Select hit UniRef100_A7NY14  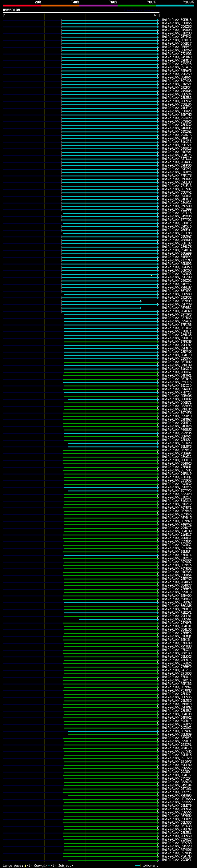click(176, 393)
